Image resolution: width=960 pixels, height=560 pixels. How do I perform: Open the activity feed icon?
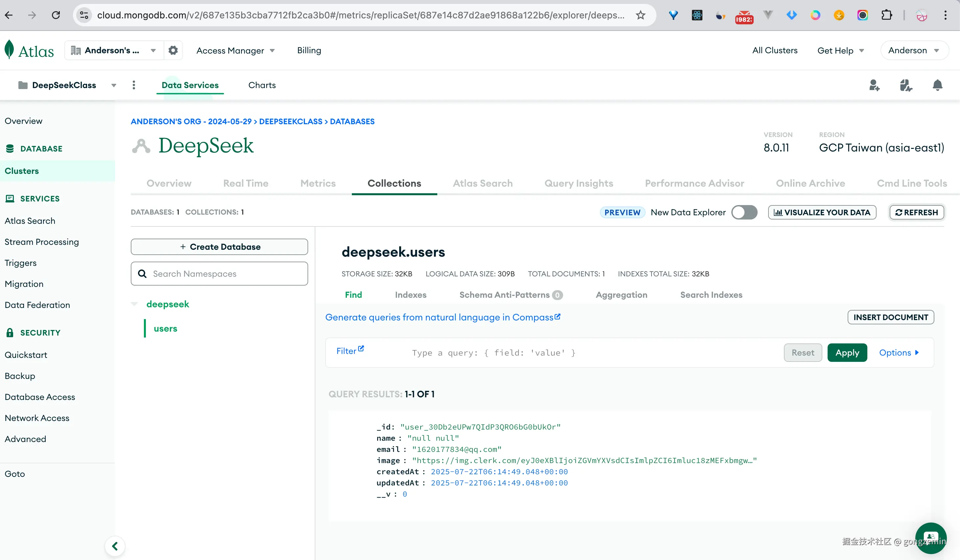pyautogui.click(x=905, y=85)
